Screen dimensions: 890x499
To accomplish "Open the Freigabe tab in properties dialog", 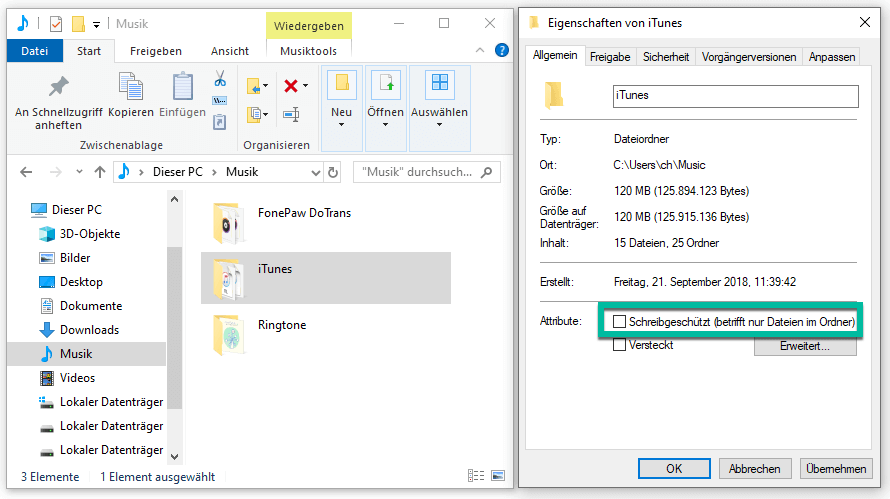I will 610,57.
